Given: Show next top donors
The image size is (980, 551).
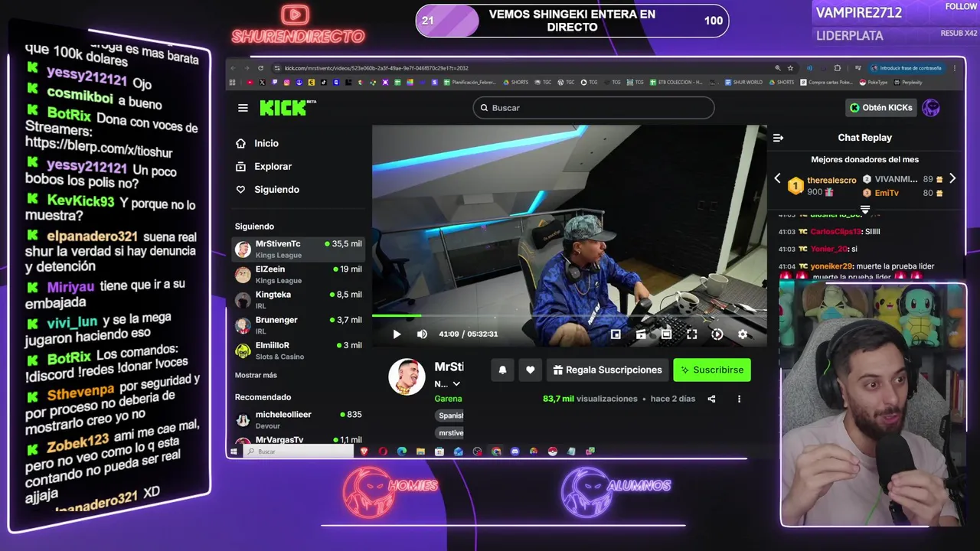Looking at the screenshot, I should click(x=952, y=178).
